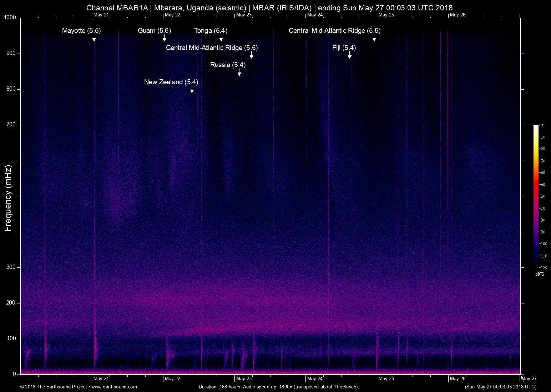Click the Frequency (mHz) axis title
The image size is (551, 392).
click(x=8, y=198)
